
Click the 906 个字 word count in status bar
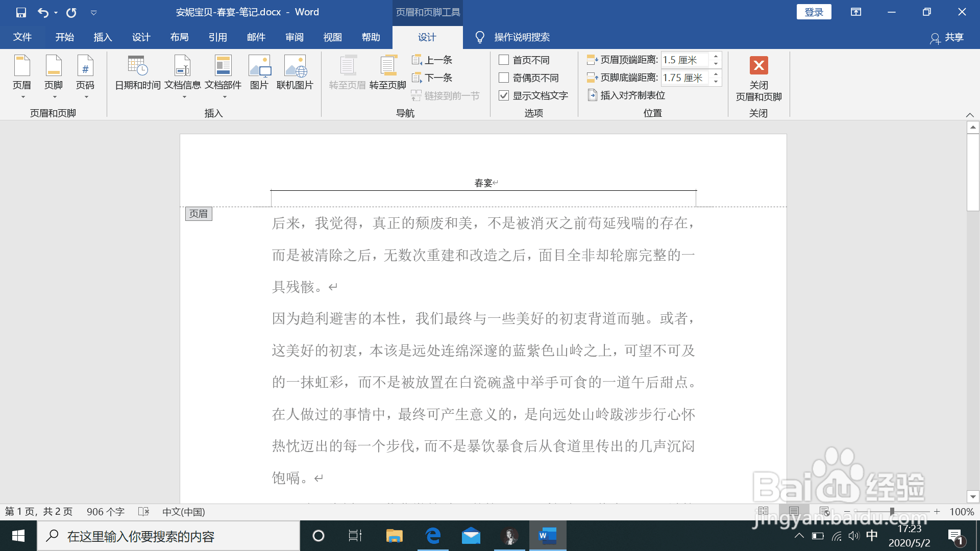point(105,511)
